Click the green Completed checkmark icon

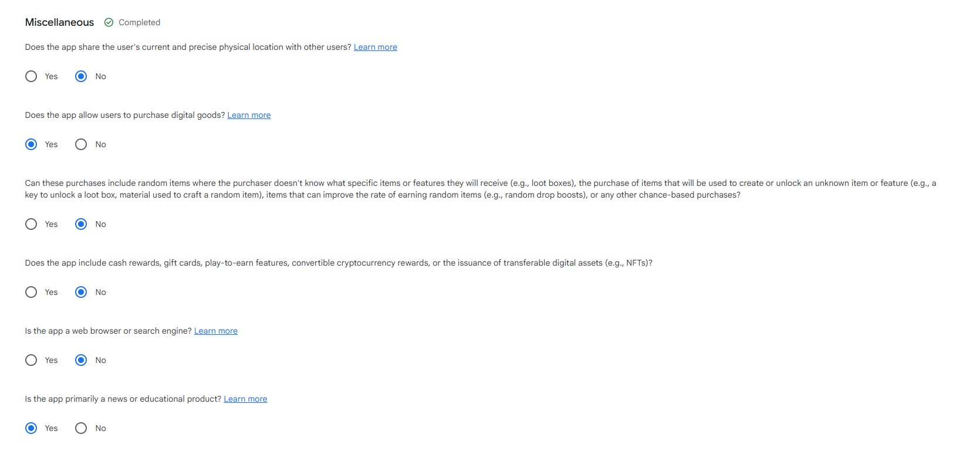tap(109, 22)
